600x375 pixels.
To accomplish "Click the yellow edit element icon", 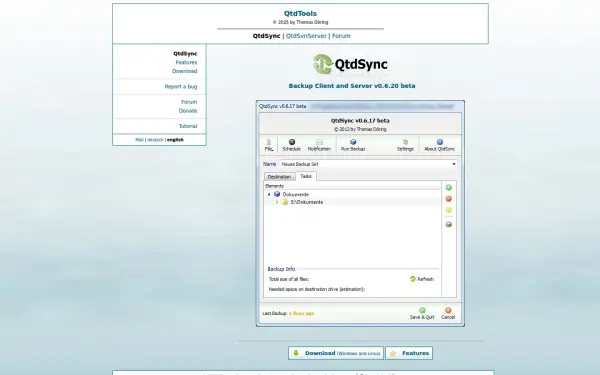I will (448, 210).
